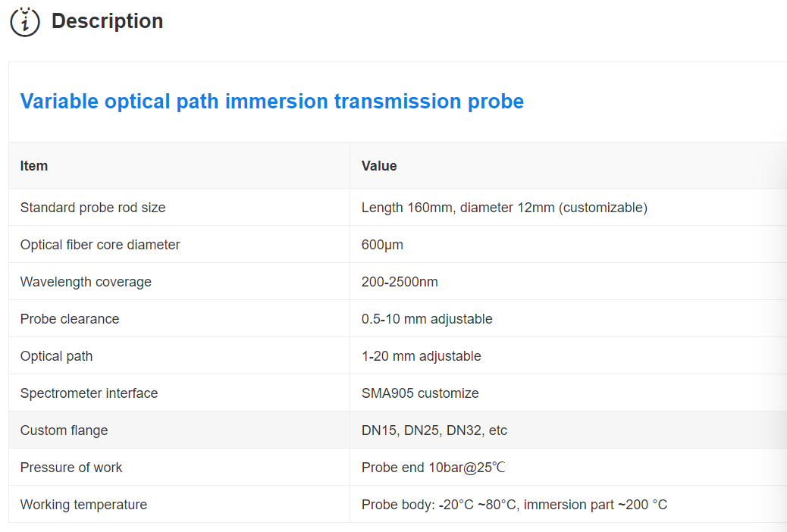Select the Probe clearance row label

click(70, 319)
